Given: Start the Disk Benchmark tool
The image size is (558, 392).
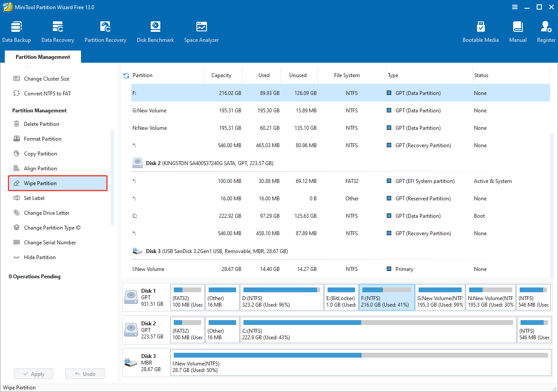Looking at the screenshot, I should pyautogui.click(x=155, y=30).
